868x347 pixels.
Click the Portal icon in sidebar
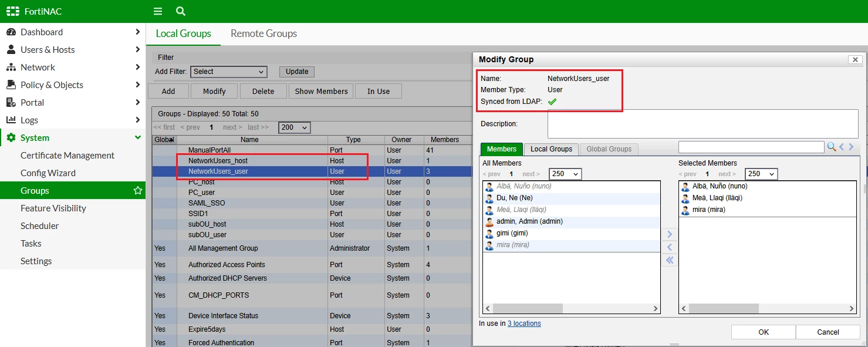point(11,103)
